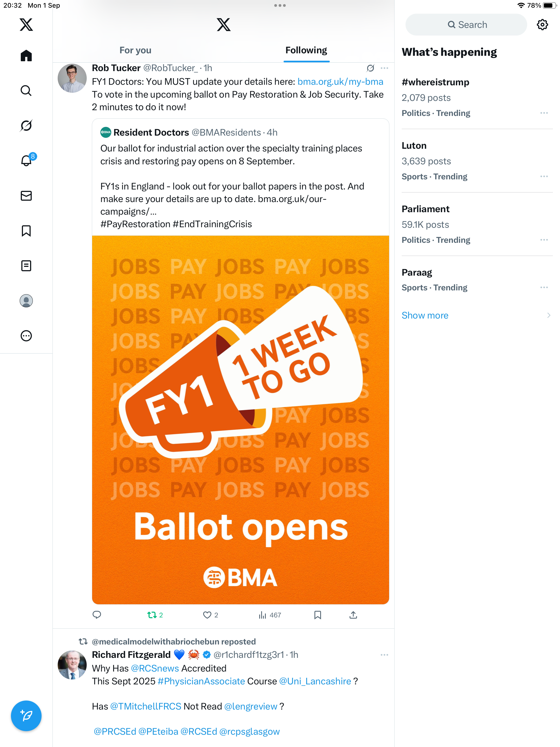
Task: Toggle repost on Rob Tucker's post
Action: click(152, 615)
